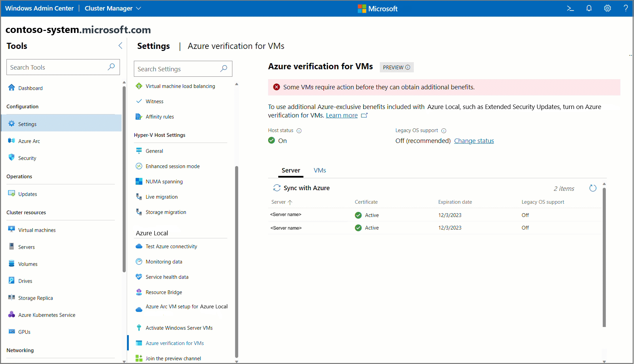This screenshot has height=364, width=634.
Task: Click the help question mark icon
Action: (x=626, y=8)
